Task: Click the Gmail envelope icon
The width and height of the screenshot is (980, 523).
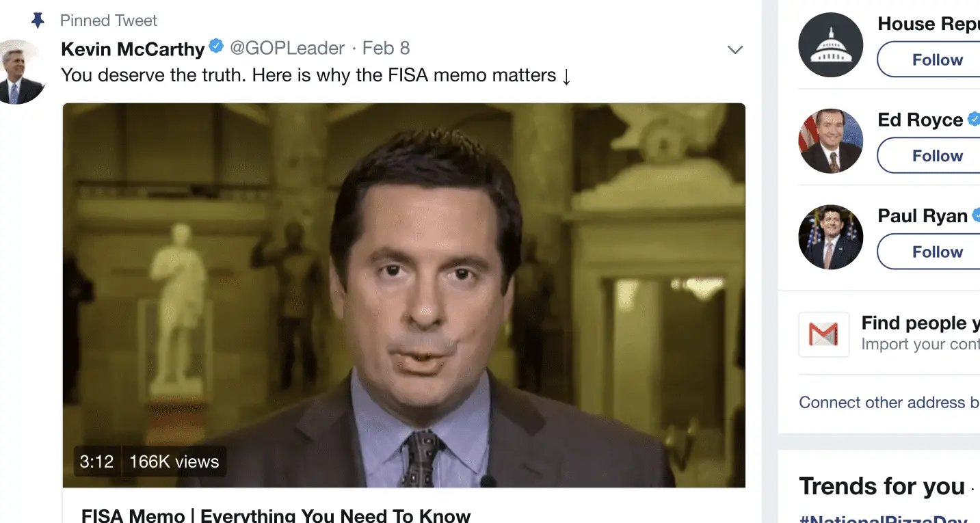Action: click(x=824, y=334)
